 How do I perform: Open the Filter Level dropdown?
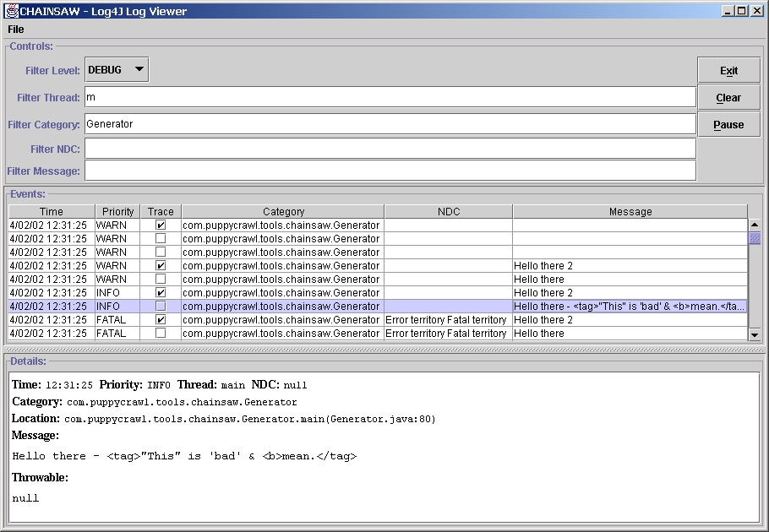coord(117,70)
